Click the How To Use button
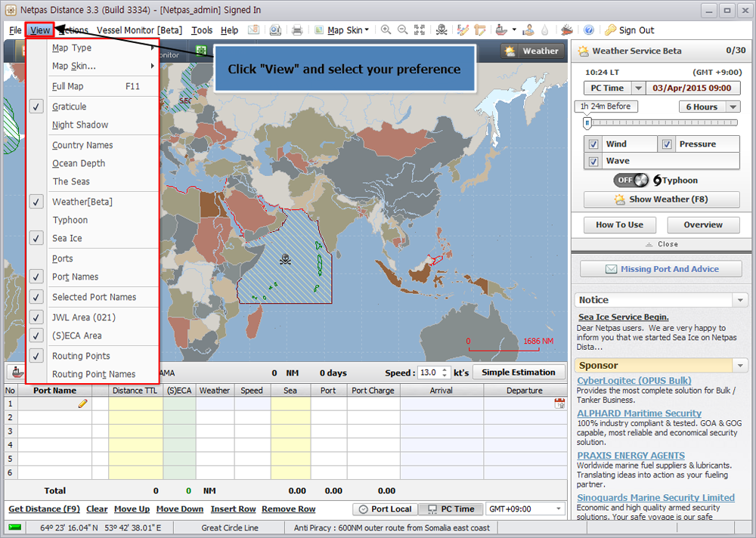 point(620,224)
